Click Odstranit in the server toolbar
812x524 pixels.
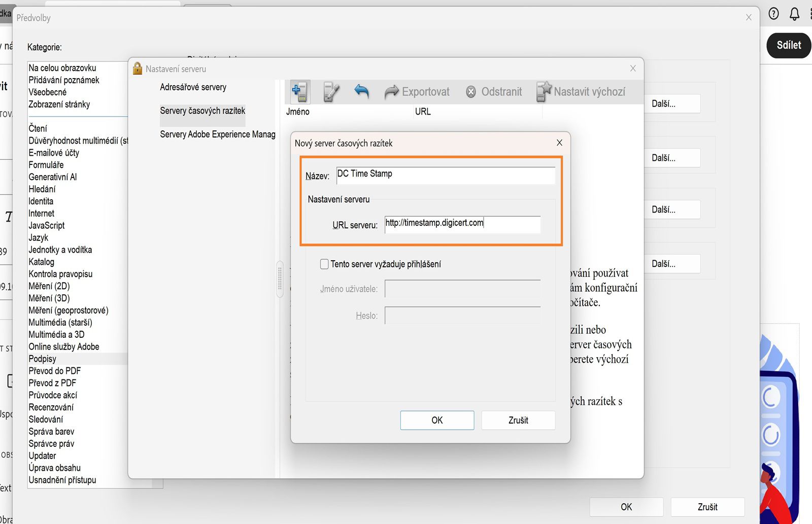click(494, 92)
